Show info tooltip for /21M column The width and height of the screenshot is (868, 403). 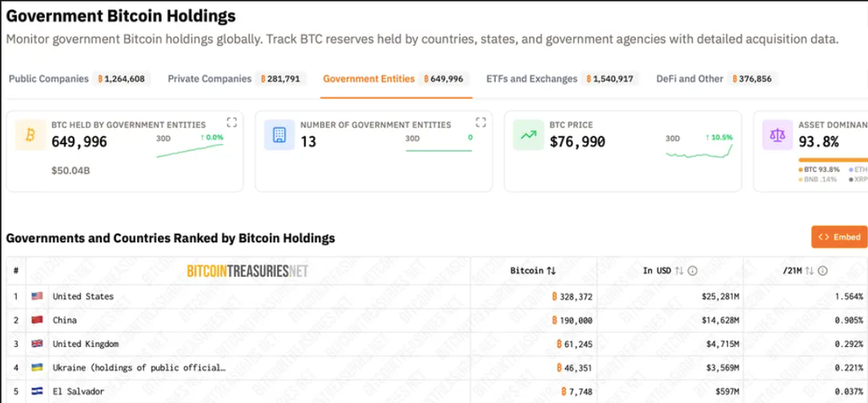(822, 271)
